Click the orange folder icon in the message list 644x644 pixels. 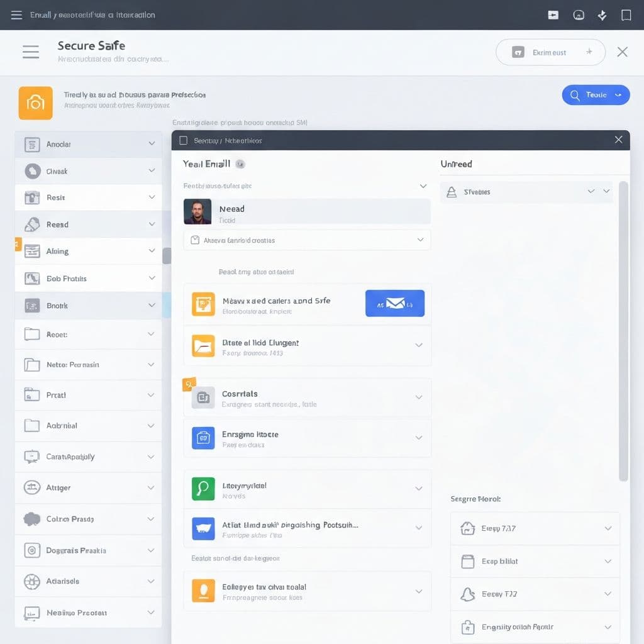click(x=203, y=345)
